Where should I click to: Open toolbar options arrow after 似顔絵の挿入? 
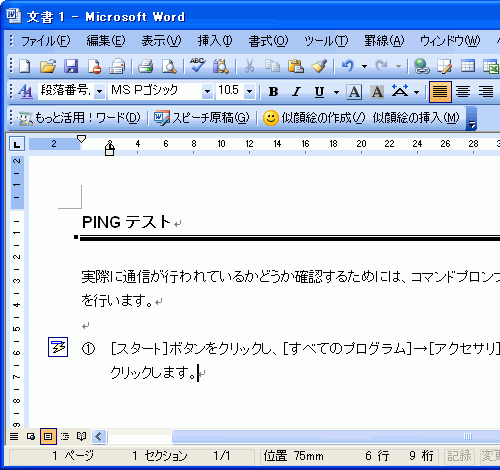pyautogui.click(x=471, y=118)
